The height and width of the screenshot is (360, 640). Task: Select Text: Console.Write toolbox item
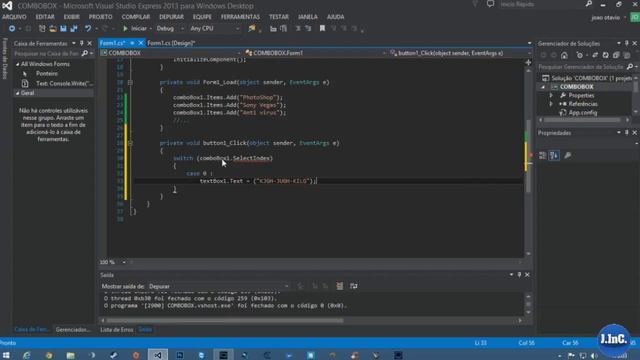click(64, 83)
